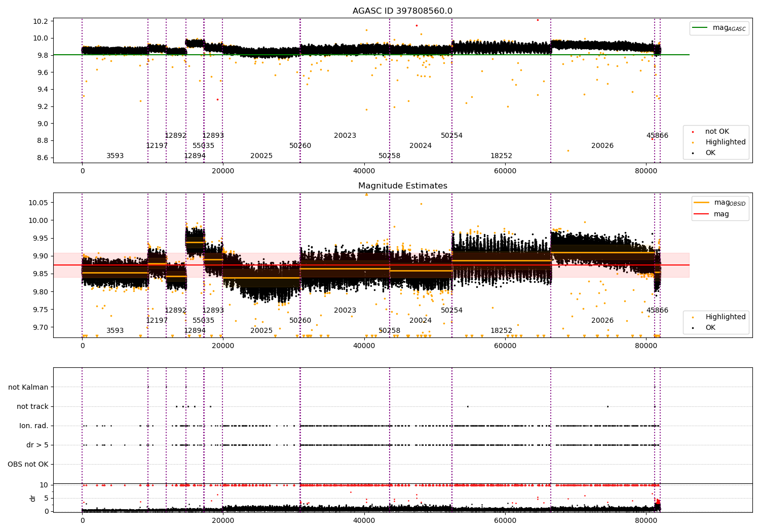The height and width of the screenshot is (532, 760).
Task: Click the 40000 x-tick of the AGASC ID plot
Action: pyautogui.click(x=364, y=170)
